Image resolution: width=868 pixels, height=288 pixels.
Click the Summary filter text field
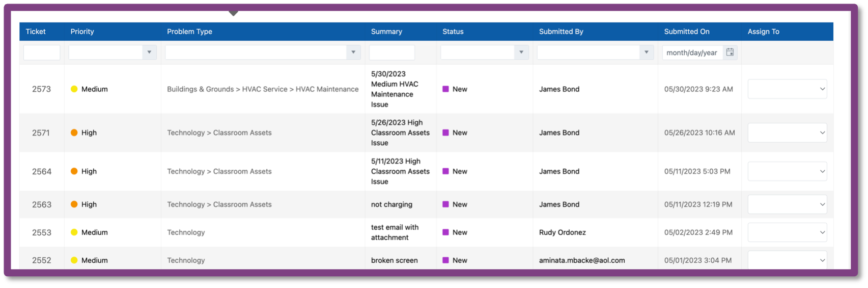pos(392,52)
